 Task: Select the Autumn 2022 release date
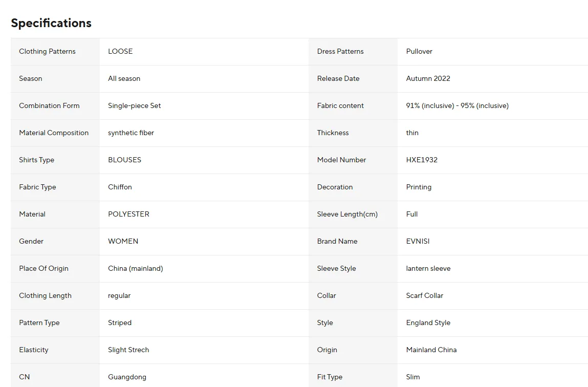(x=428, y=78)
